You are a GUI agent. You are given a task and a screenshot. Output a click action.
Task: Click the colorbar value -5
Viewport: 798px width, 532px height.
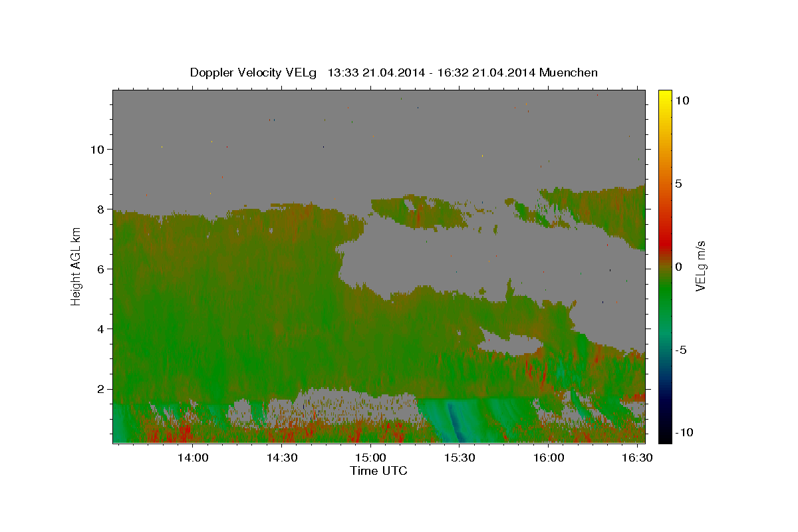pyautogui.click(x=682, y=350)
